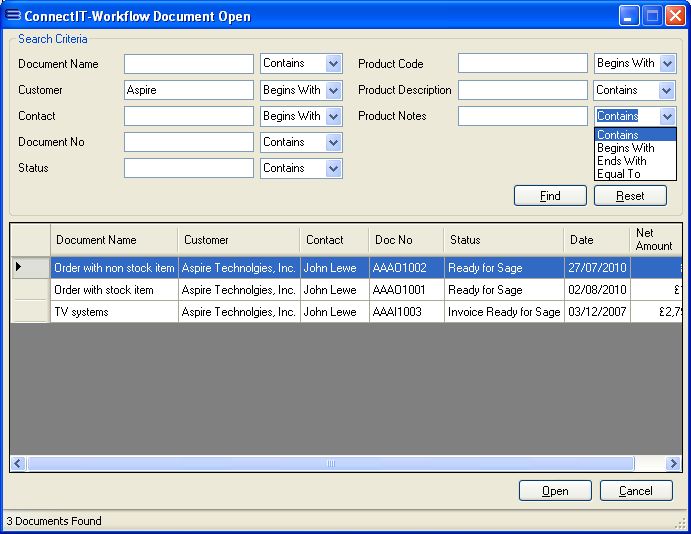Click the Reset button
Image resolution: width=691 pixels, height=534 pixels.
(x=630, y=196)
